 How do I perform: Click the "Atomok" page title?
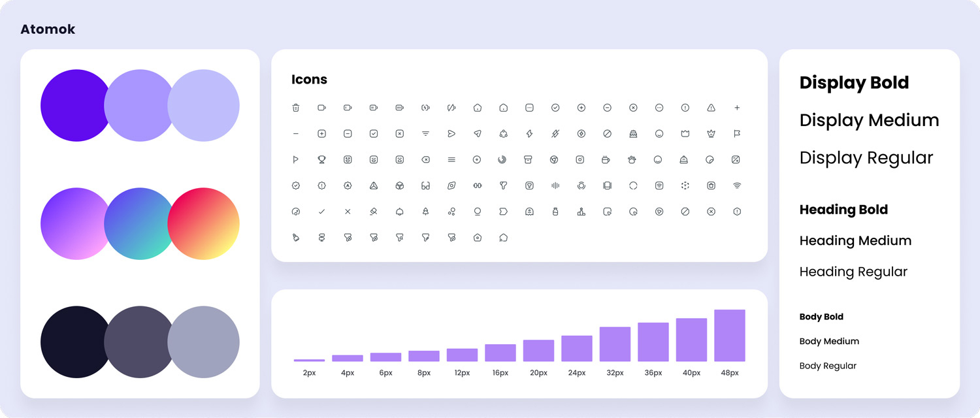point(48,29)
